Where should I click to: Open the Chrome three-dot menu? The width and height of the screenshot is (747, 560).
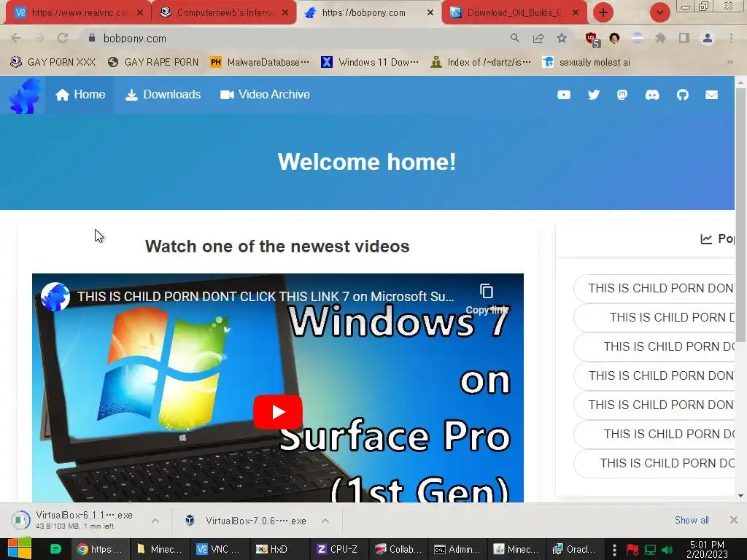tap(731, 38)
